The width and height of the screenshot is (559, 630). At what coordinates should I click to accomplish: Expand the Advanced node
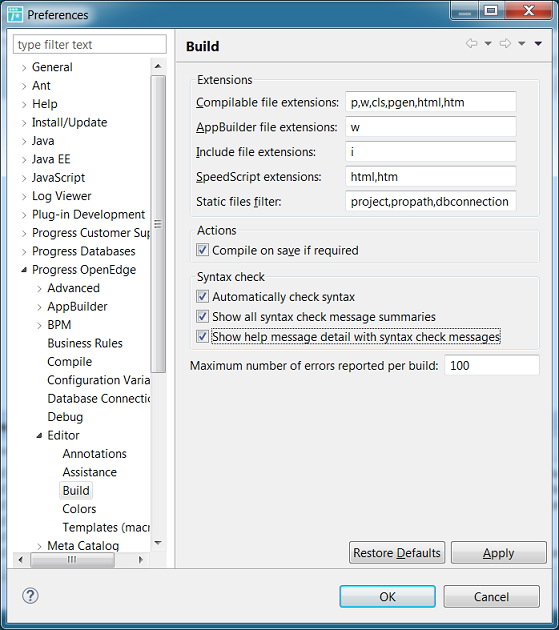[x=39, y=289]
